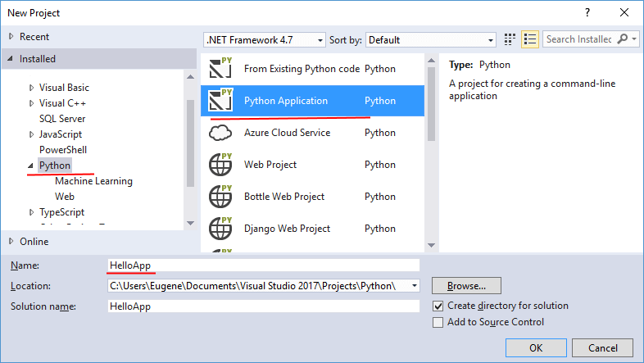The image size is (644, 363).
Task: Switch to small icons view
Action: pyautogui.click(x=510, y=39)
